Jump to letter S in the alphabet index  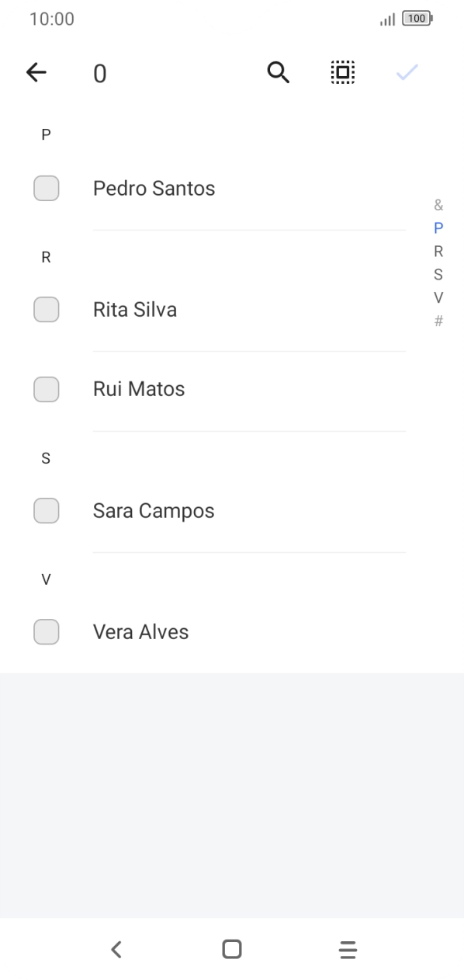tap(439, 273)
